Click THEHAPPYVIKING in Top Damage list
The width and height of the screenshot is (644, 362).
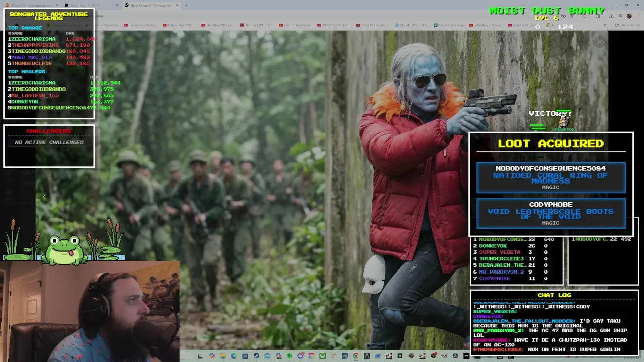tap(35, 45)
